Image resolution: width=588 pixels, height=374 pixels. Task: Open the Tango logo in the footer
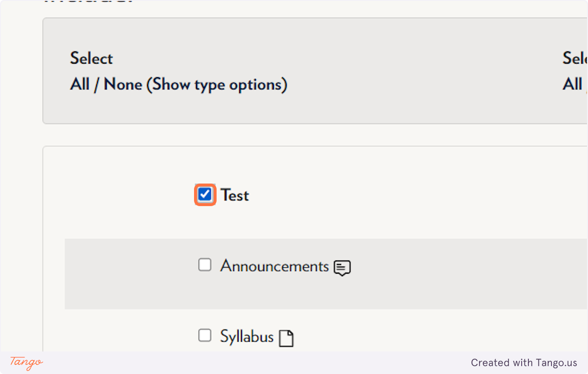click(x=26, y=363)
